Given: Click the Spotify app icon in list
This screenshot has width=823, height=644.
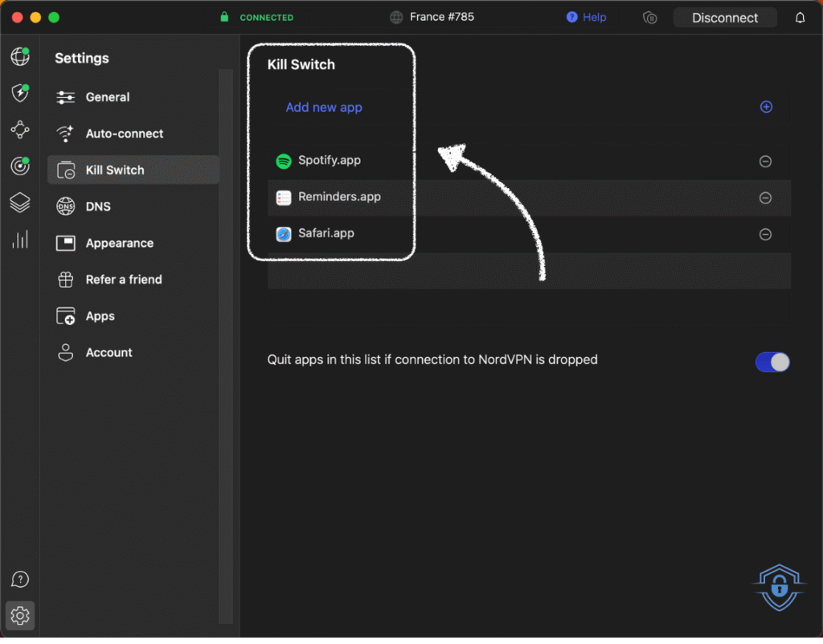Looking at the screenshot, I should coord(284,161).
